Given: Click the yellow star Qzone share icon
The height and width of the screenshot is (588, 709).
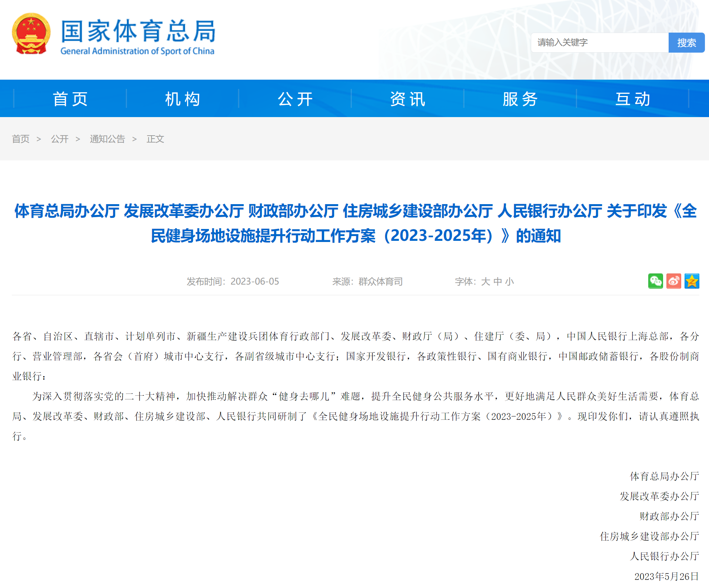Looking at the screenshot, I should tap(692, 281).
